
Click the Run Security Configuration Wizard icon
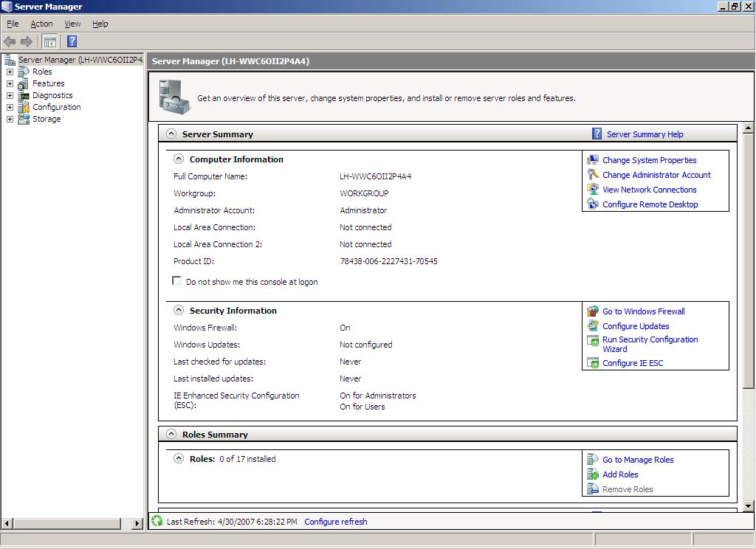[x=593, y=341]
